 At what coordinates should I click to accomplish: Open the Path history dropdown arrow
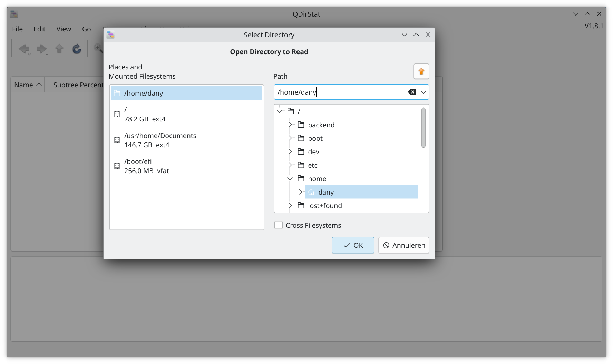click(x=424, y=92)
